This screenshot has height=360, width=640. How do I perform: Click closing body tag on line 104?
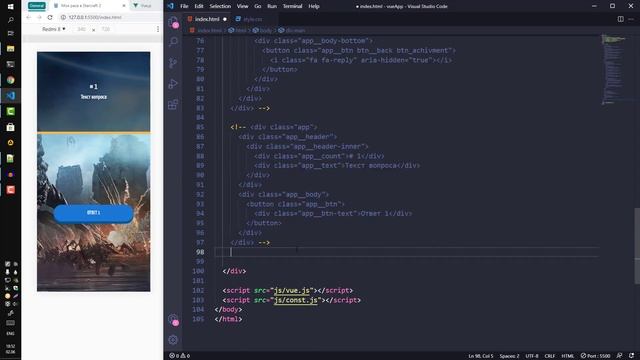tap(228, 310)
